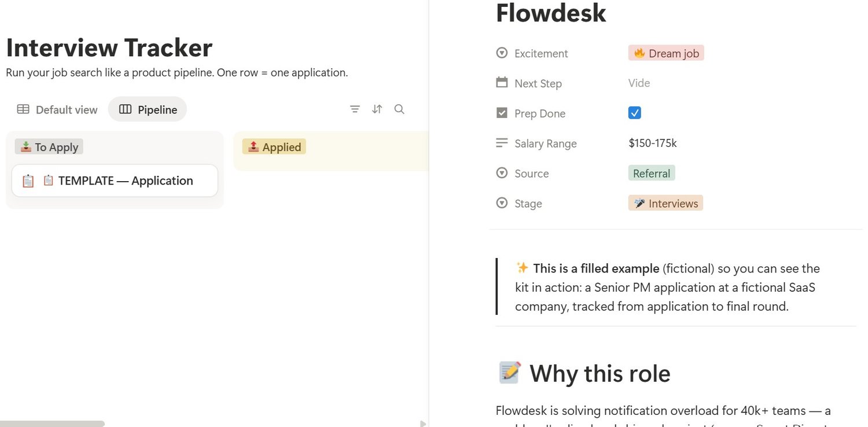Open the TEMPLATE — Application card
Screen dimensions: 868x427
click(115, 181)
